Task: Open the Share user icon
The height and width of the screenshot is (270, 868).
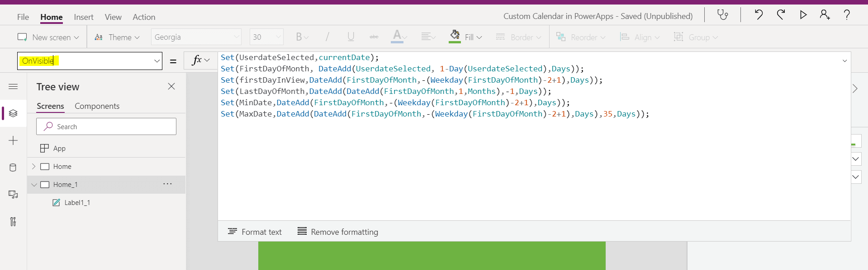Action: pyautogui.click(x=825, y=15)
